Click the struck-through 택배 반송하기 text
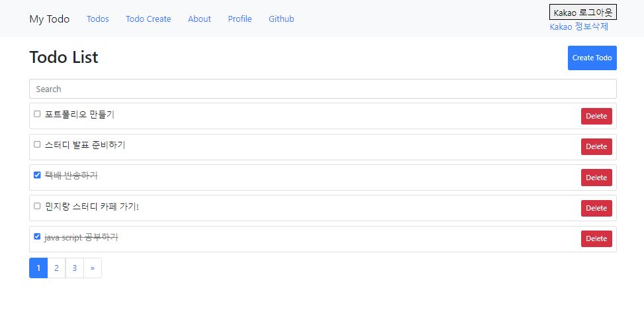This screenshot has width=644, height=312. [x=71, y=176]
